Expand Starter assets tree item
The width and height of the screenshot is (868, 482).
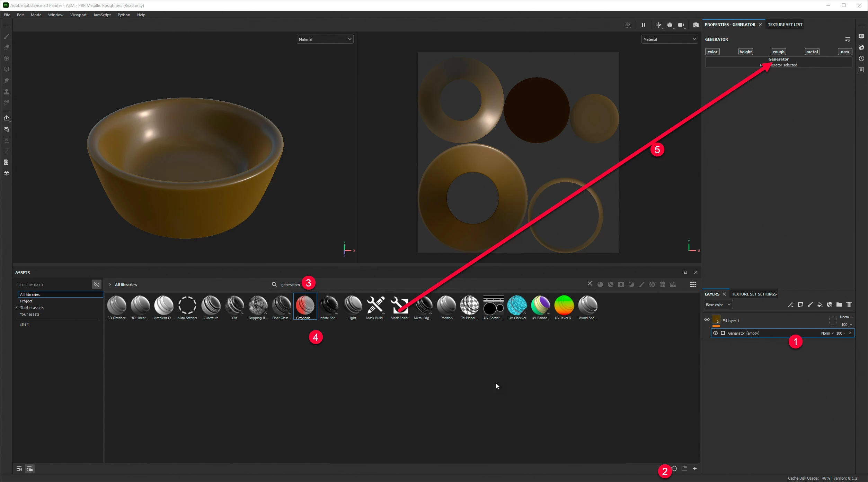point(16,308)
